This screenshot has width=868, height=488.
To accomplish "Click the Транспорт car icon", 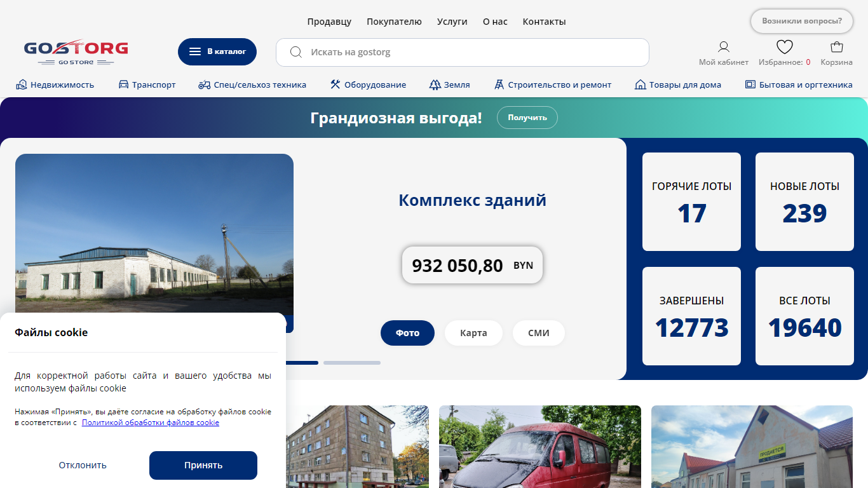I will point(123,85).
